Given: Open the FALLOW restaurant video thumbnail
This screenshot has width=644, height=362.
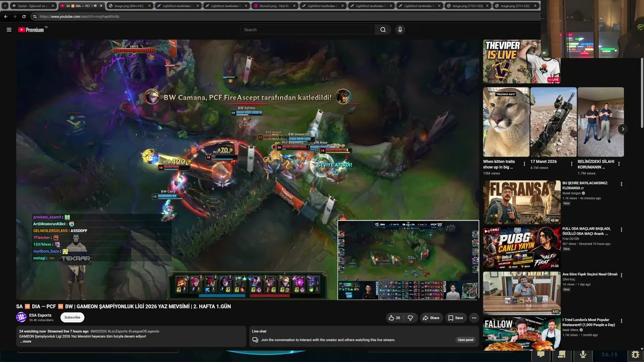Looking at the screenshot, I should pos(522,334).
